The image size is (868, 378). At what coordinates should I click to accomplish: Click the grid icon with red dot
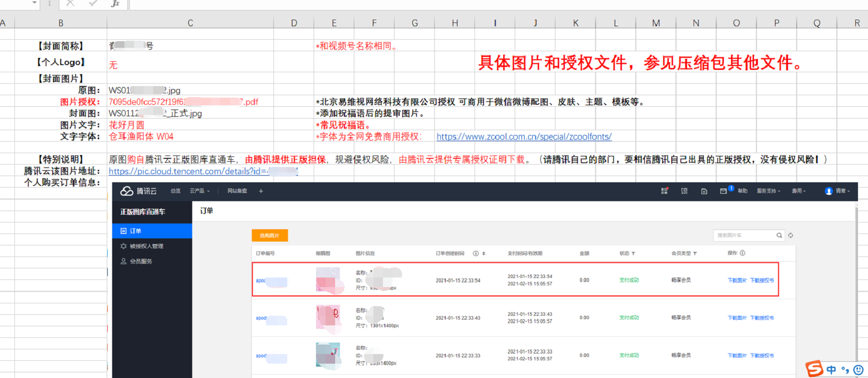pos(665,190)
